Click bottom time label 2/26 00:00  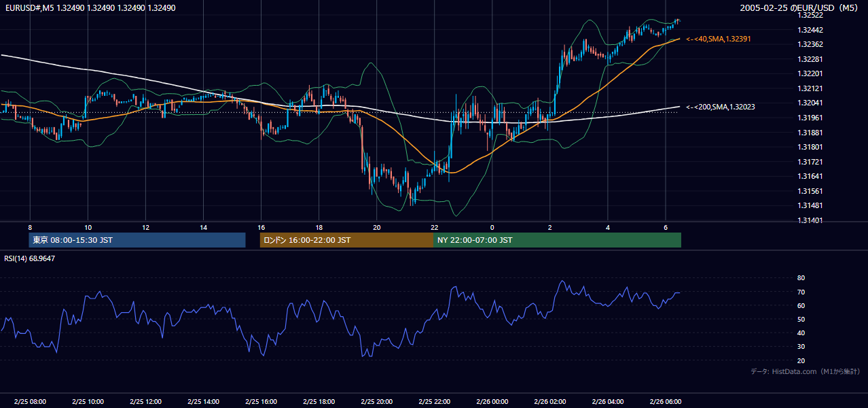click(492, 401)
